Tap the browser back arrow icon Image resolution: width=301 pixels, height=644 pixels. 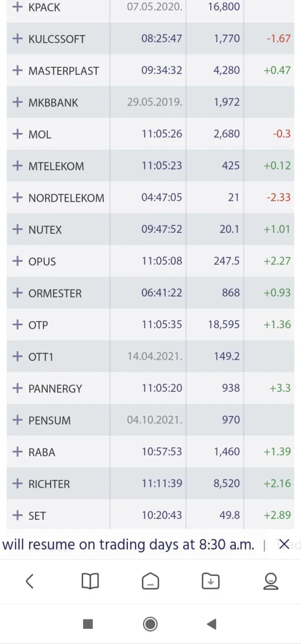(30, 581)
